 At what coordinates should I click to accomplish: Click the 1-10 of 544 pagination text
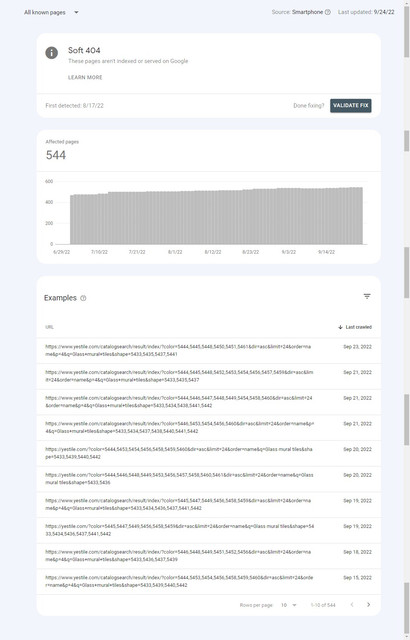323,605
